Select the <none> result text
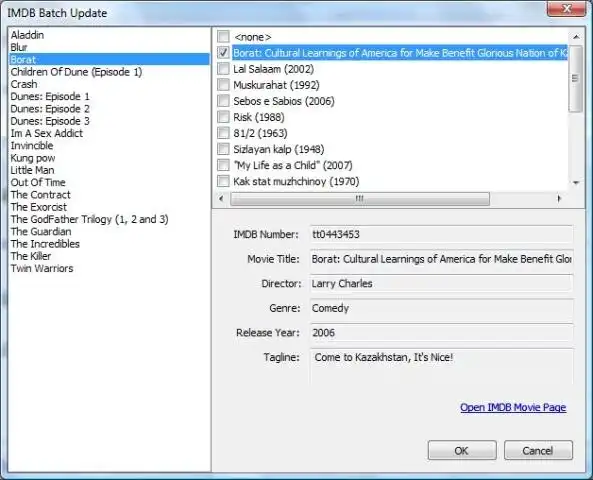 [252, 37]
